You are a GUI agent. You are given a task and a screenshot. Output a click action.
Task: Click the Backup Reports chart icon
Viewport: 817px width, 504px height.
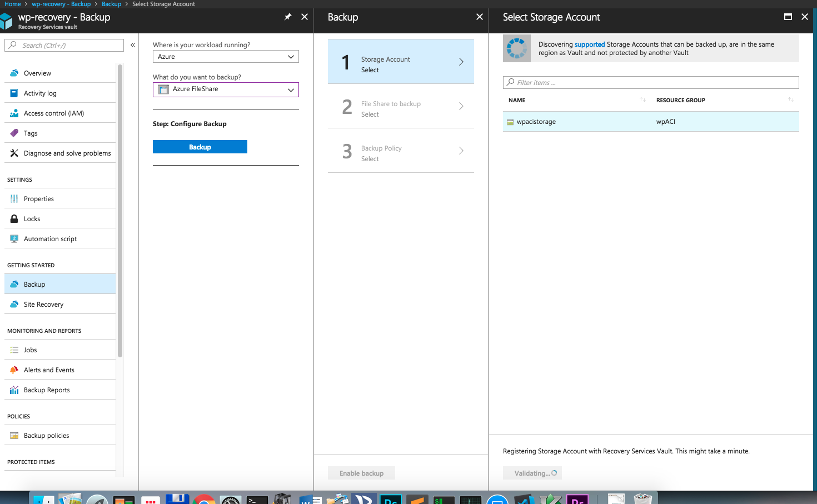point(14,390)
